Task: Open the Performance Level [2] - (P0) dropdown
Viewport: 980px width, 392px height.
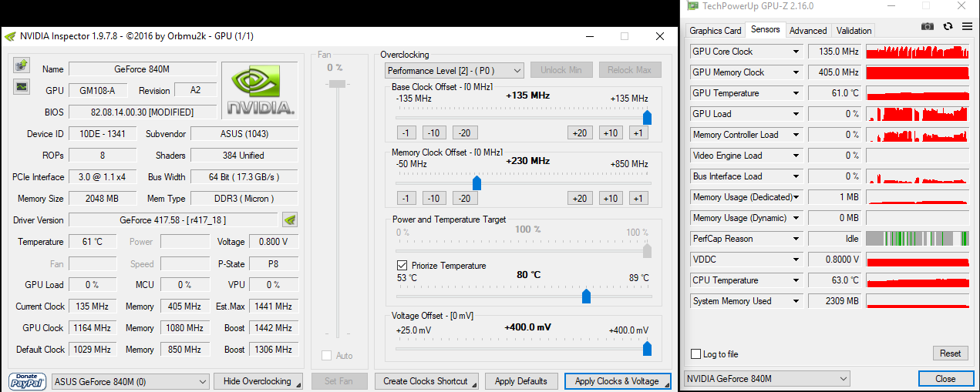Action: click(x=455, y=70)
